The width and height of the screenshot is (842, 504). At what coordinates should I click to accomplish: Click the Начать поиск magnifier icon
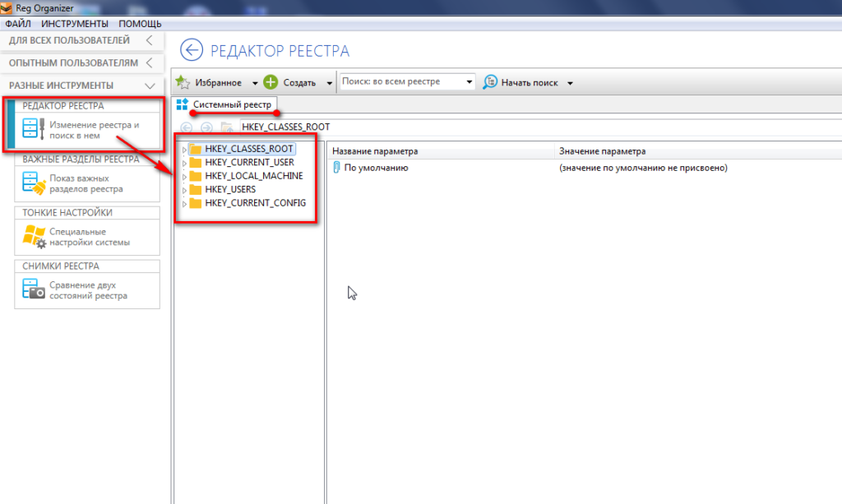490,82
